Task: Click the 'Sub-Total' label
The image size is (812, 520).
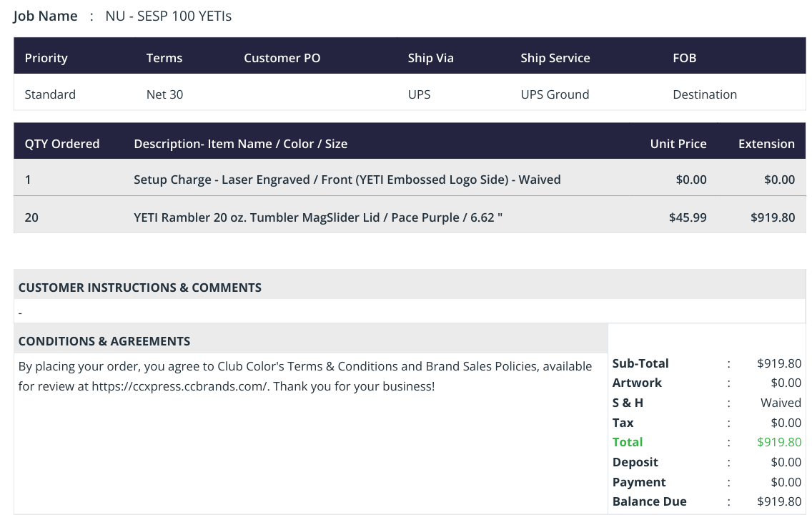Action: pos(640,363)
